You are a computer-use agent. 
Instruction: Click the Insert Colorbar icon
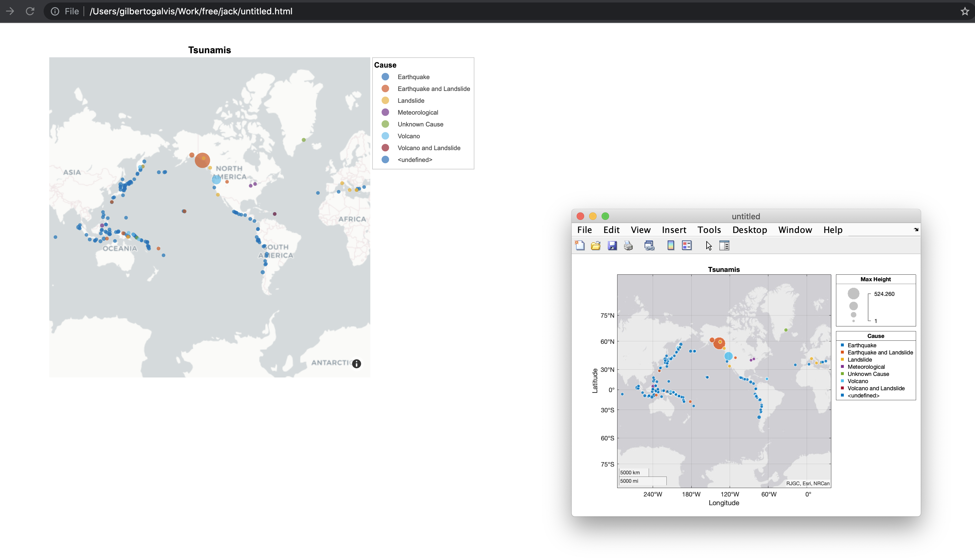click(670, 245)
